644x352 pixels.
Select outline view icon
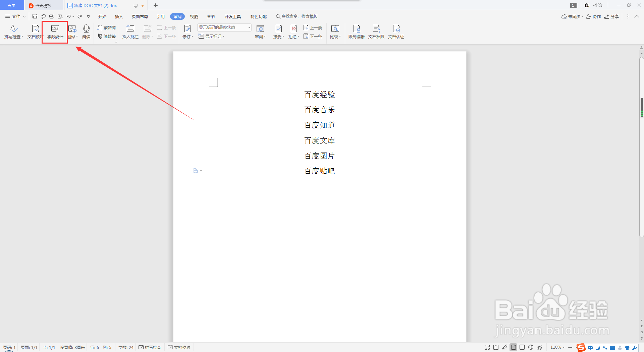point(522,347)
